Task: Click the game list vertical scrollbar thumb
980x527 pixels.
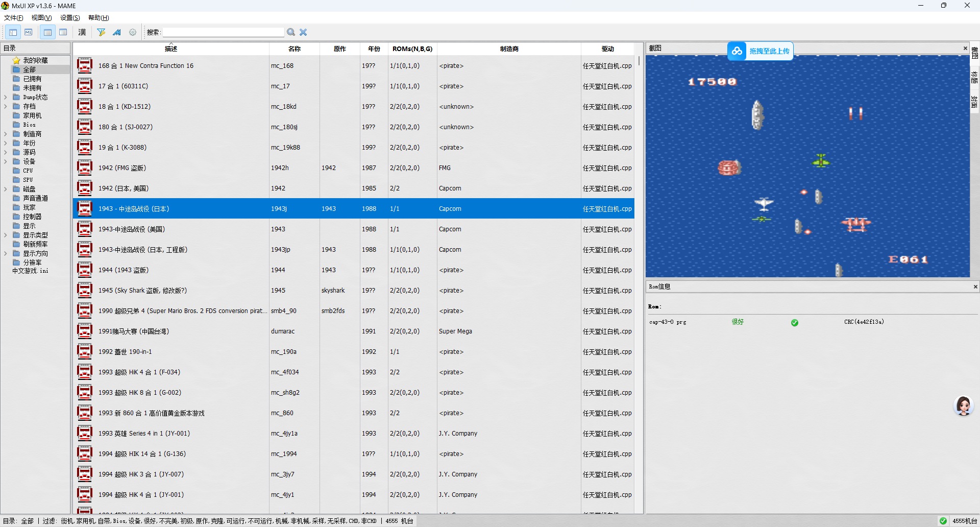Action: coord(639,60)
